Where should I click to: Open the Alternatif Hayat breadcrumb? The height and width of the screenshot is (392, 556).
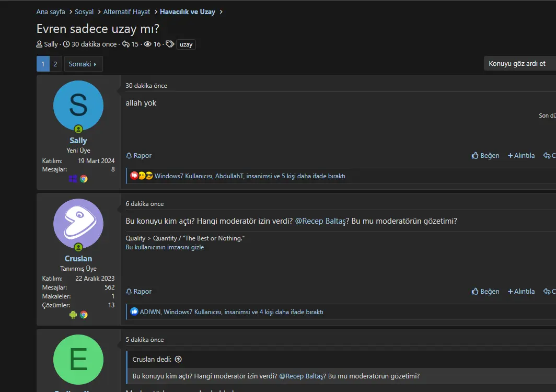(126, 11)
